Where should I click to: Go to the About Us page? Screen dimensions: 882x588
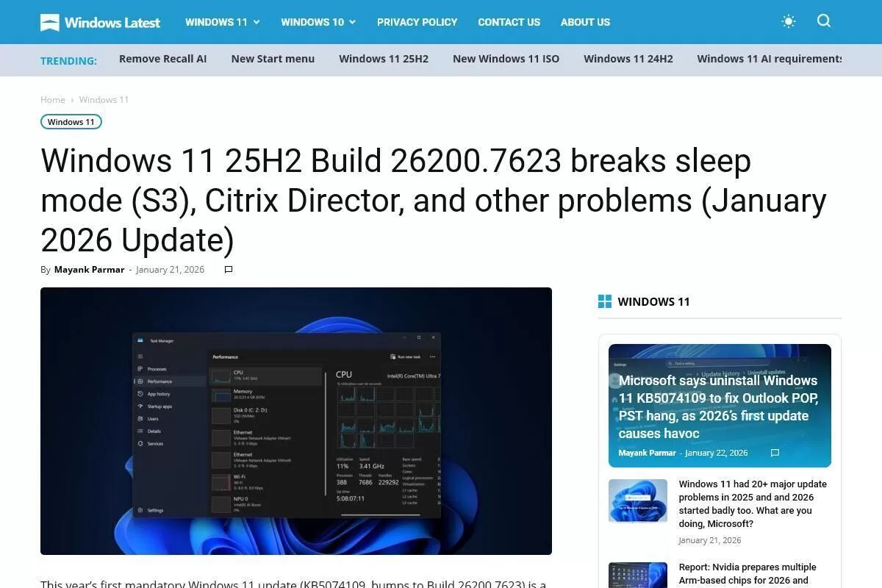[x=585, y=22]
